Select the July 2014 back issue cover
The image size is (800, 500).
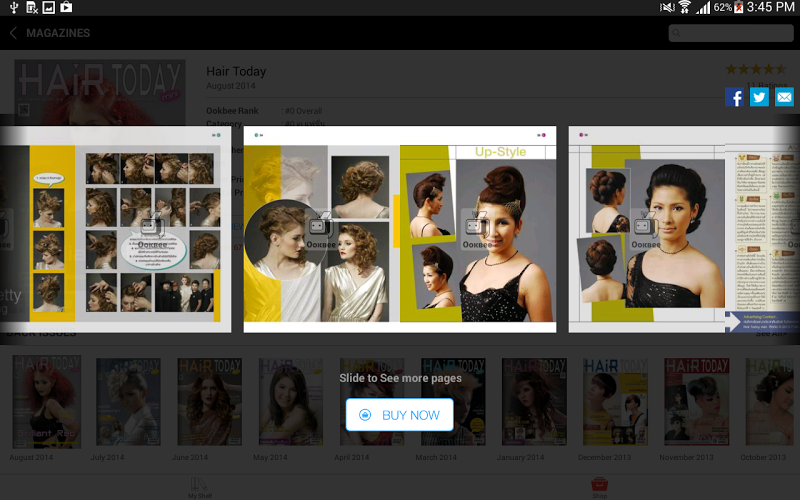[129, 402]
